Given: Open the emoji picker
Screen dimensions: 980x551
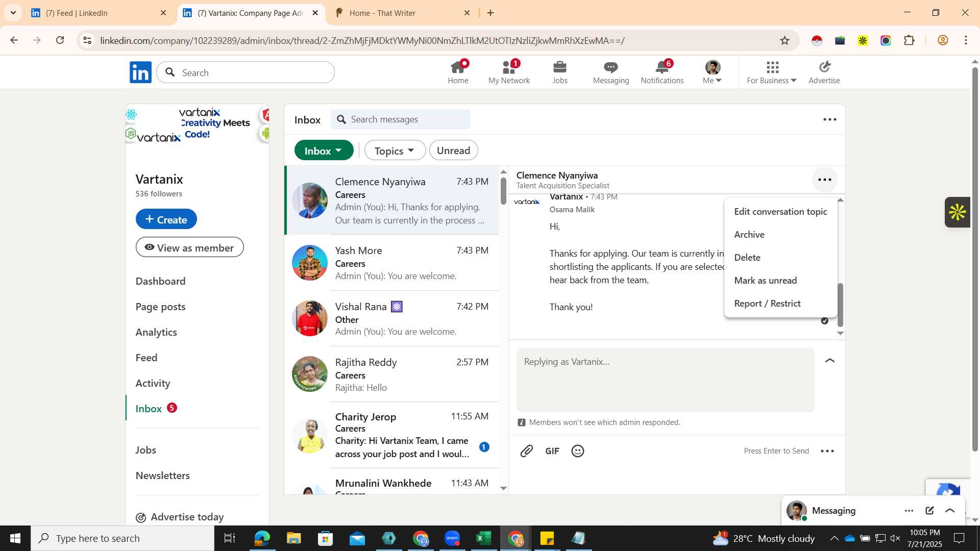Looking at the screenshot, I should click(578, 451).
